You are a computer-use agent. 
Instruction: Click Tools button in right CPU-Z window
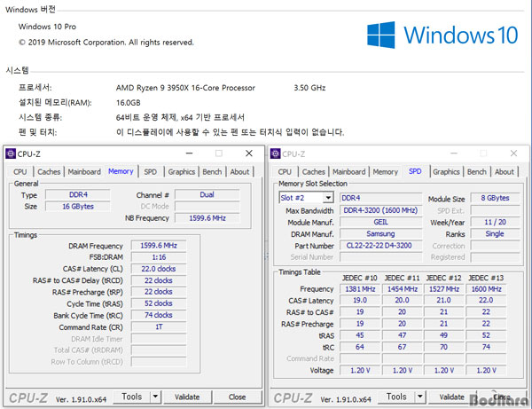396,397
